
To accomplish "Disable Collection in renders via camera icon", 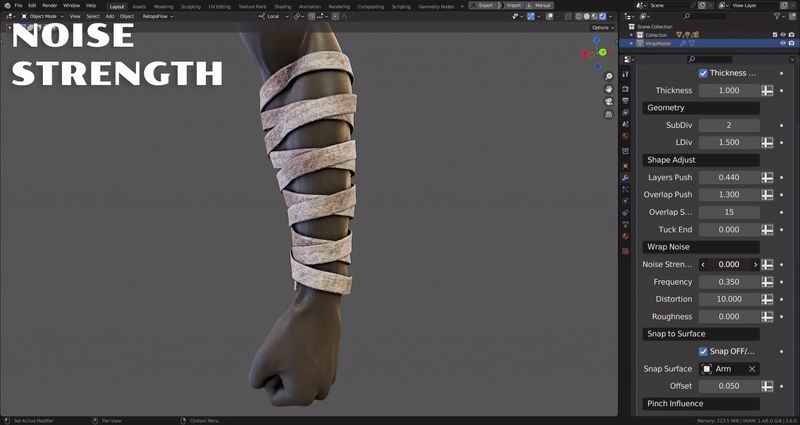I will point(791,35).
